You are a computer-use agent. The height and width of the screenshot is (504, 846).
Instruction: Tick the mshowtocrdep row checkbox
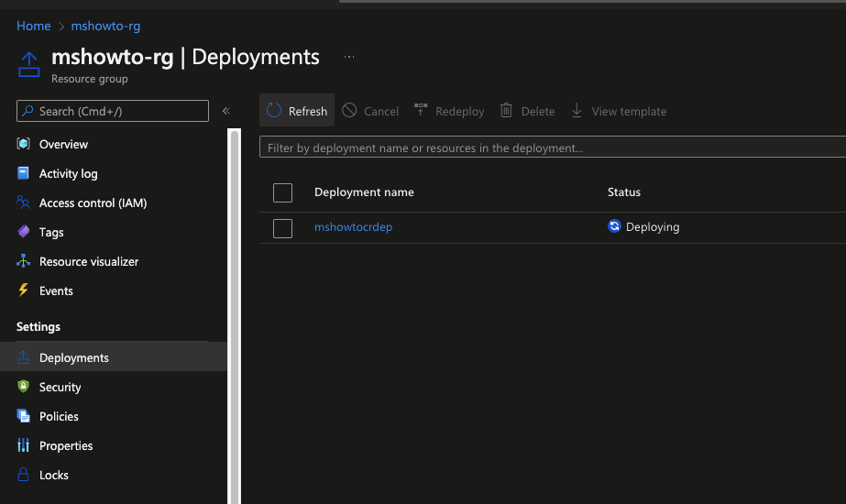[282, 228]
